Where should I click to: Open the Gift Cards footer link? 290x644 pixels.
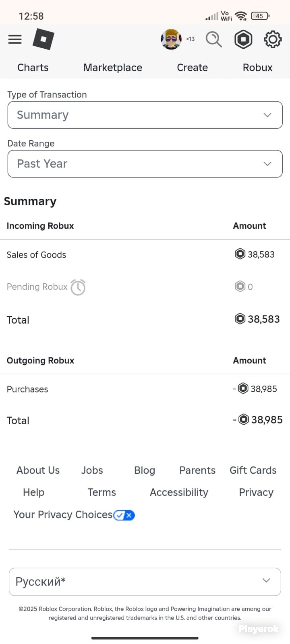pyautogui.click(x=253, y=471)
